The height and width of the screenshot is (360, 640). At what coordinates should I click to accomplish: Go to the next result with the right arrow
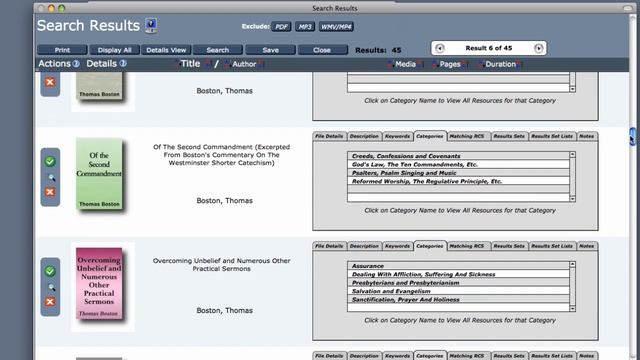(538, 48)
